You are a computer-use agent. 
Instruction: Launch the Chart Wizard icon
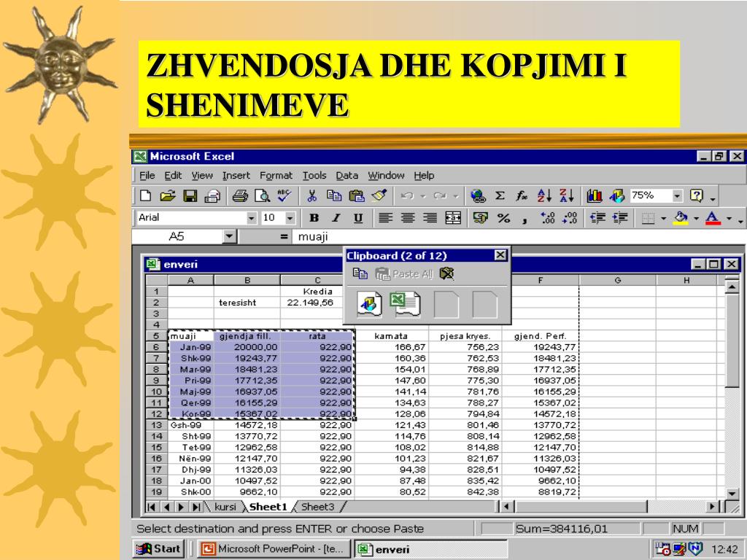pyautogui.click(x=594, y=195)
